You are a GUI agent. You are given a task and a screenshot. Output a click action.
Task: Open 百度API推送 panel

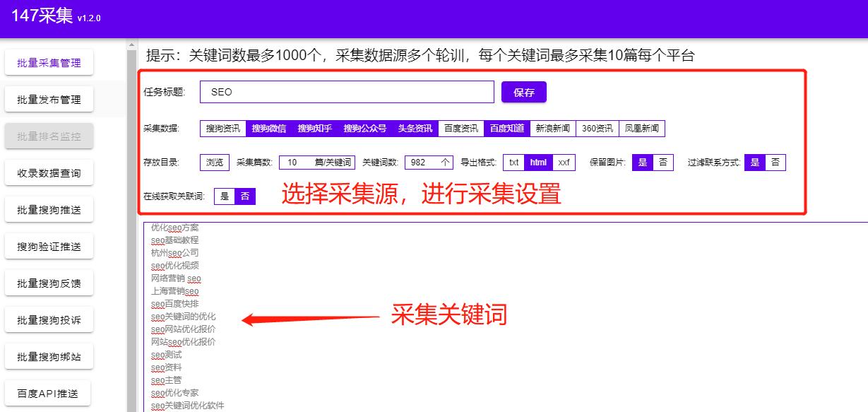click(x=48, y=392)
